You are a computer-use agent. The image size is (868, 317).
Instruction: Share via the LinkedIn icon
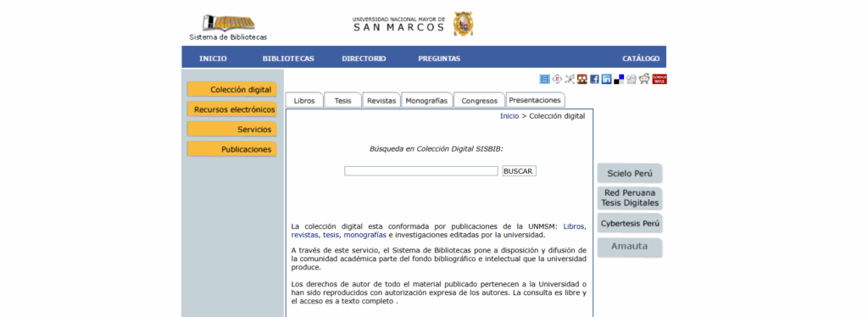(x=607, y=79)
